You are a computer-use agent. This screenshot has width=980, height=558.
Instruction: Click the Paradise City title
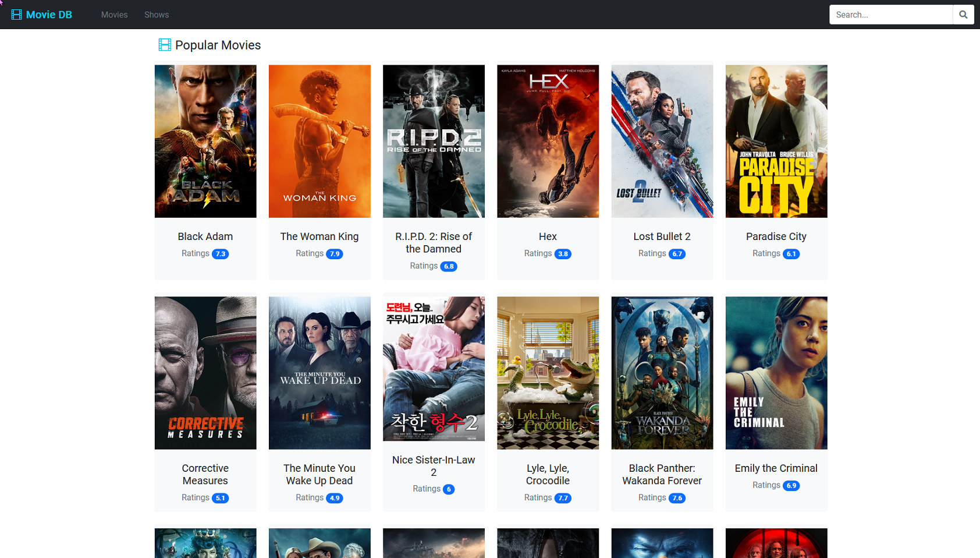tap(776, 236)
